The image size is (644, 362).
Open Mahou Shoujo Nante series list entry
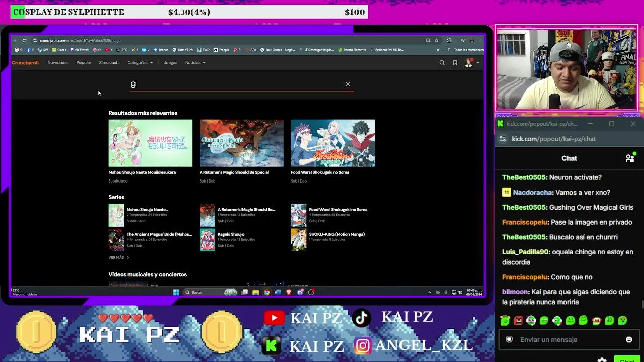pos(150,215)
